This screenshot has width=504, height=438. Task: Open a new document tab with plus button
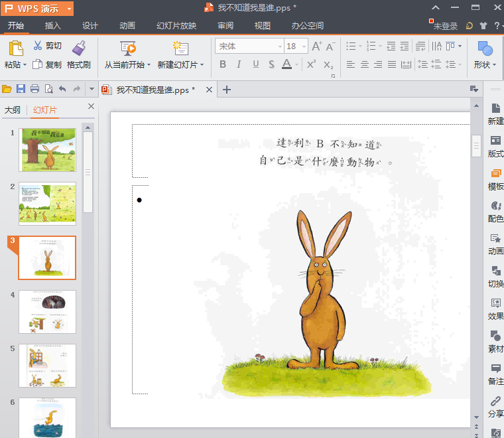[x=227, y=90]
